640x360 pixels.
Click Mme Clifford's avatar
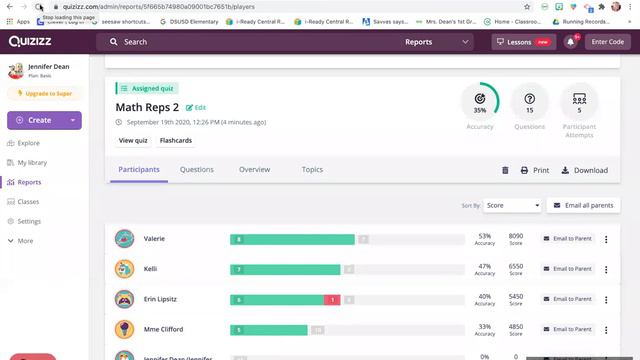point(124,329)
